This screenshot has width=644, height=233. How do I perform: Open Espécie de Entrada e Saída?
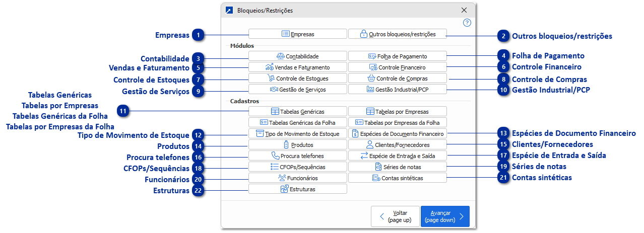[x=397, y=156]
